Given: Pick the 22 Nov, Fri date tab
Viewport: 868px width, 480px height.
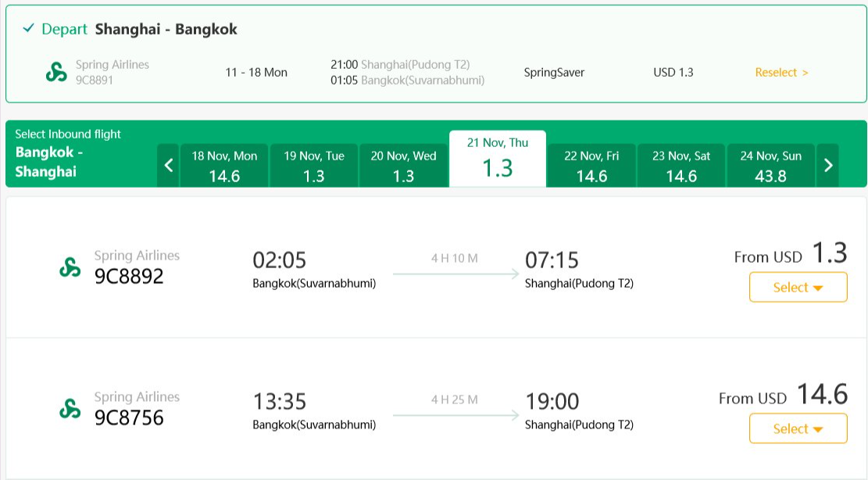Looking at the screenshot, I should [x=591, y=165].
